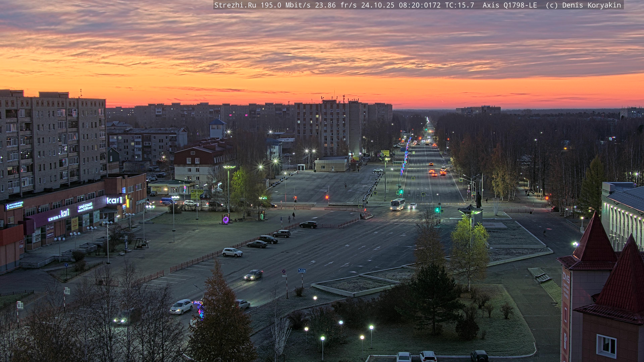The height and width of the screenshot is (362, 644).
Task: Click the Strezhi.Ru text in the overlay
Action: pos(235,5)
